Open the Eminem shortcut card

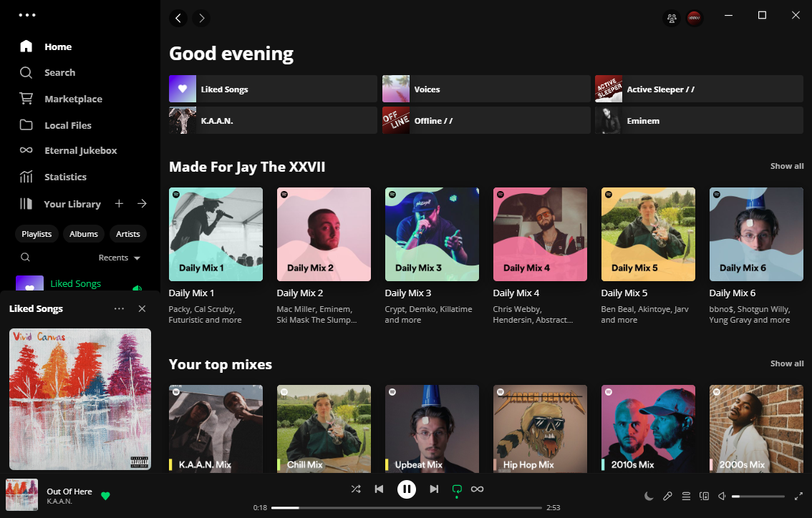[699, 121]
